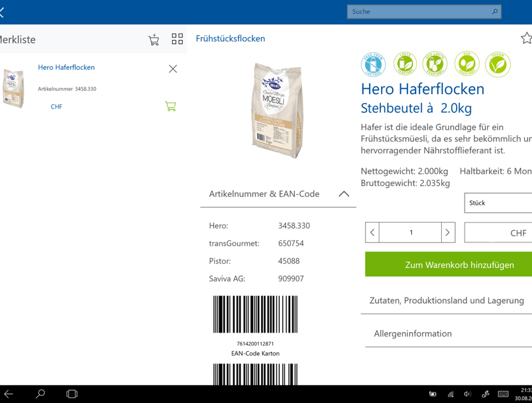This screenshot has height=403, width=532.
Task: Toggle the favorite star for Hero Haferflocken
Action: tap(527, 38)
